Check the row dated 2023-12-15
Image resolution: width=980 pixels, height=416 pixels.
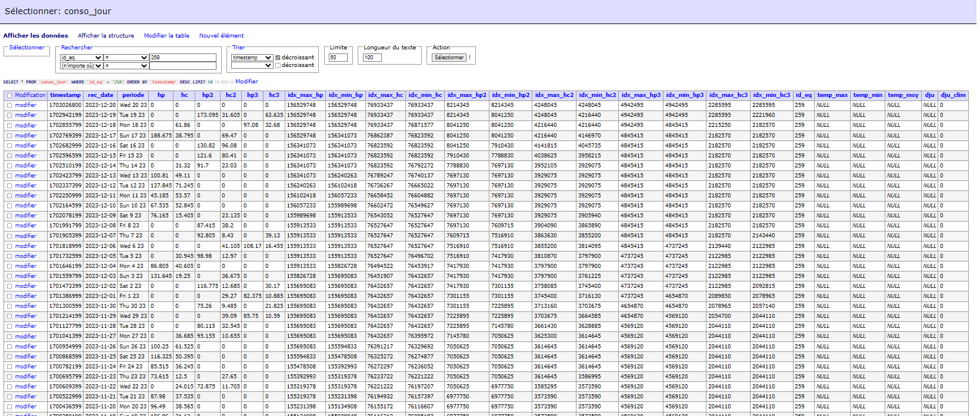pos(9,156)
